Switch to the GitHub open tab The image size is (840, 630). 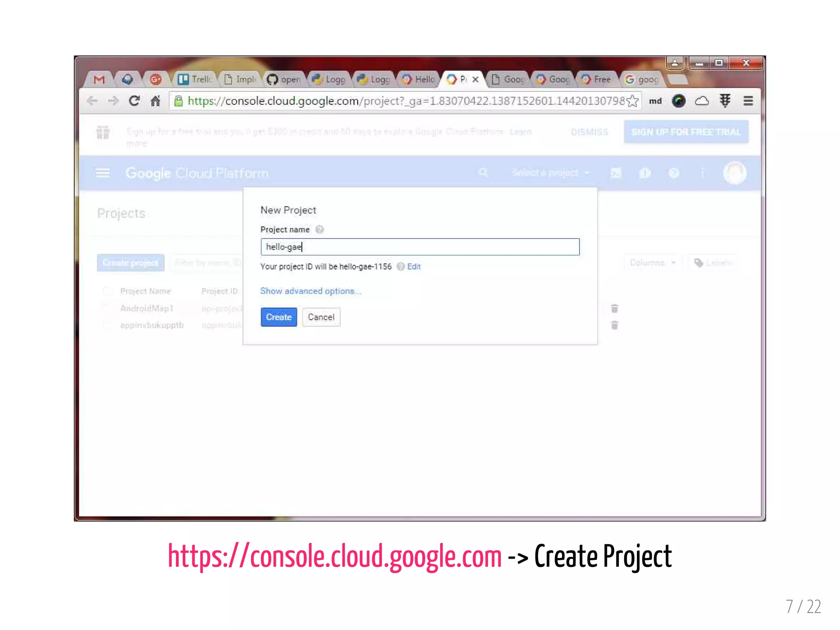284,79
